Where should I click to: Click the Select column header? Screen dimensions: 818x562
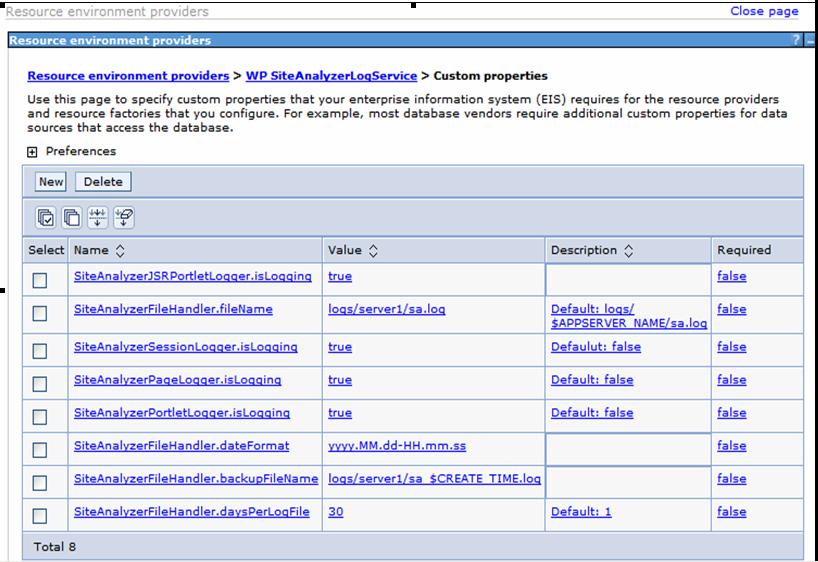point(46,250)
